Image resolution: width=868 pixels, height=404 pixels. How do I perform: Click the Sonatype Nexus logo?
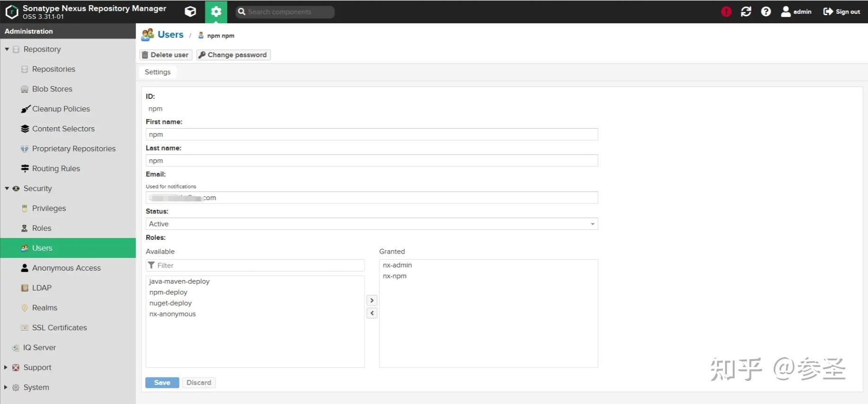(x=12, y=12)
